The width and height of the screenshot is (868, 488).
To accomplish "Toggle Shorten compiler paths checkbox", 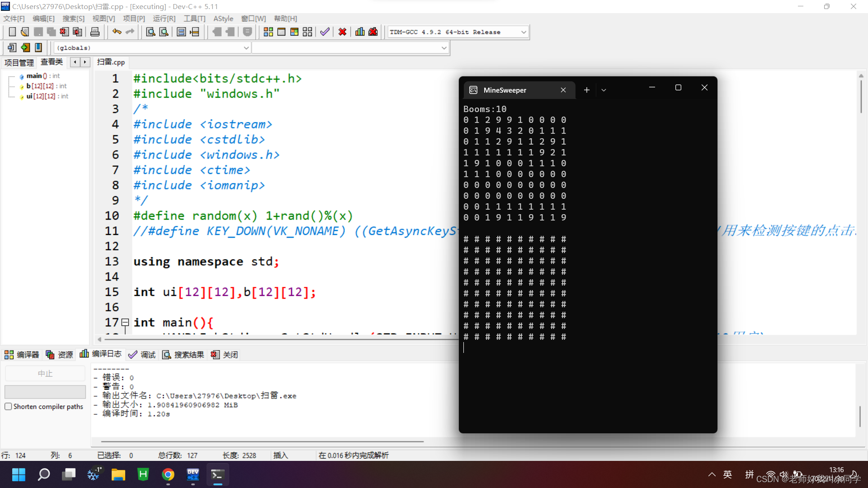I will point(8,406).
